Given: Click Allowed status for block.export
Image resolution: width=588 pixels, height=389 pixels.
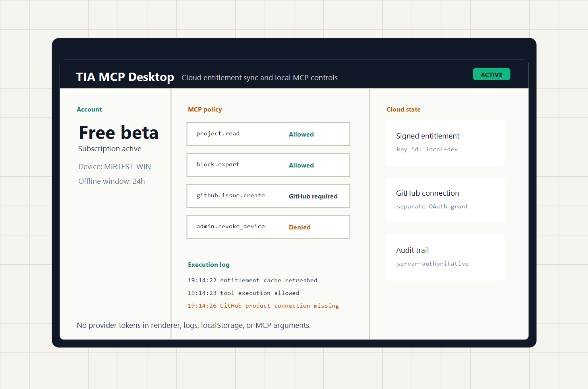Looking at the screenshot, I should coord(301,166).
